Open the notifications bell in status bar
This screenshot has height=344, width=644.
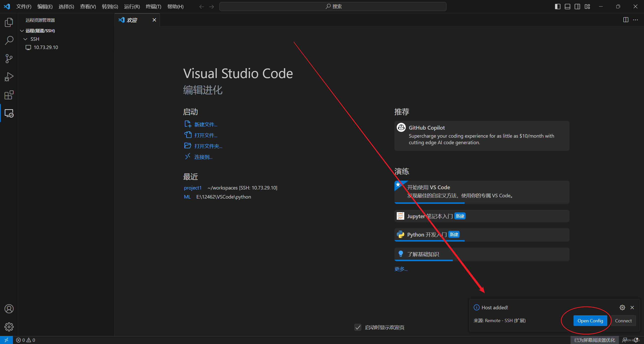636,340
